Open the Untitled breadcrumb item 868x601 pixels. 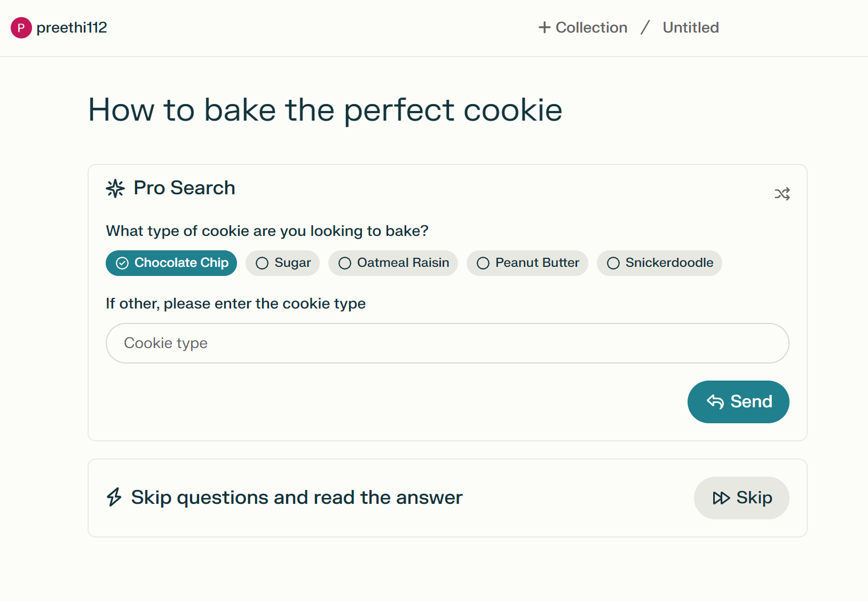coord(690,28)
